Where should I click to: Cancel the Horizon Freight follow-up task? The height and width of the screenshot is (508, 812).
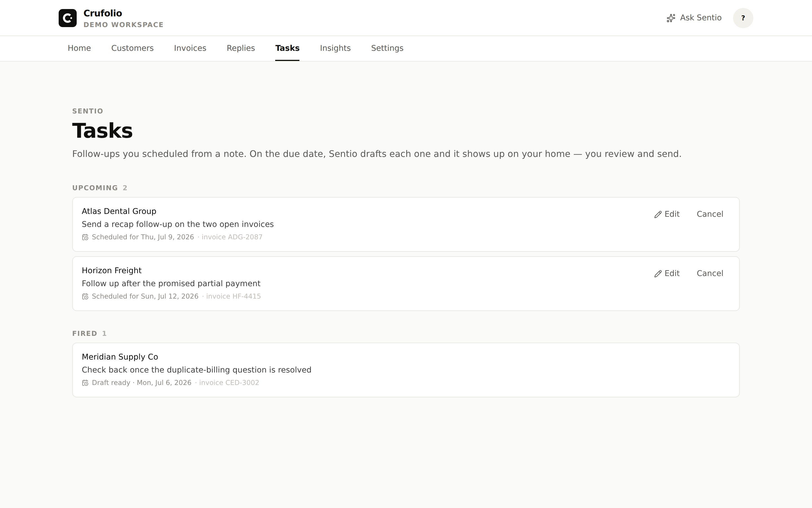coord(710,273)
